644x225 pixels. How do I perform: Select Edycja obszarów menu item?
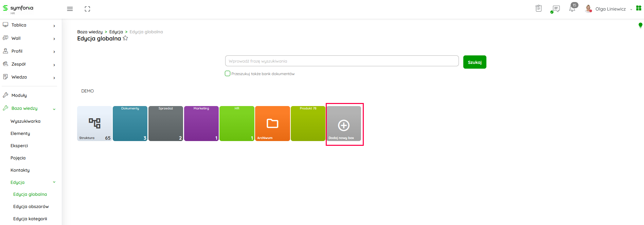pyautogui.click(x=31, y=207)
